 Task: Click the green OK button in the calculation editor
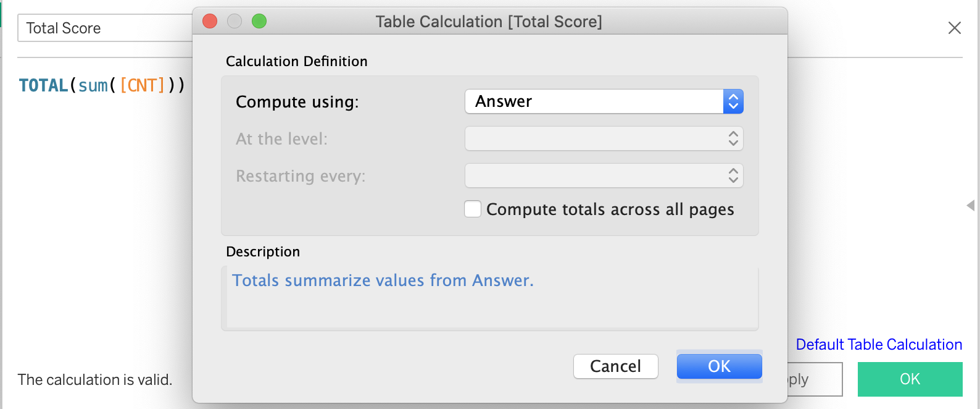(x=910, y=379)
